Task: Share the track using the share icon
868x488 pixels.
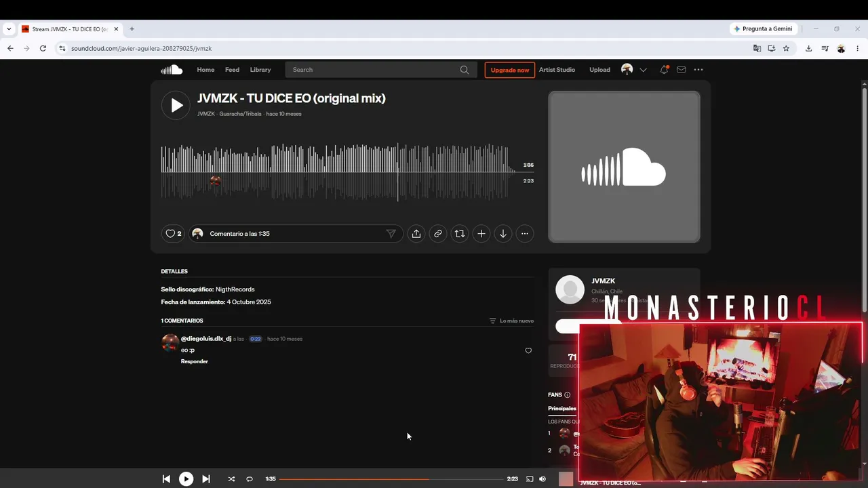Action: [416, 234]
